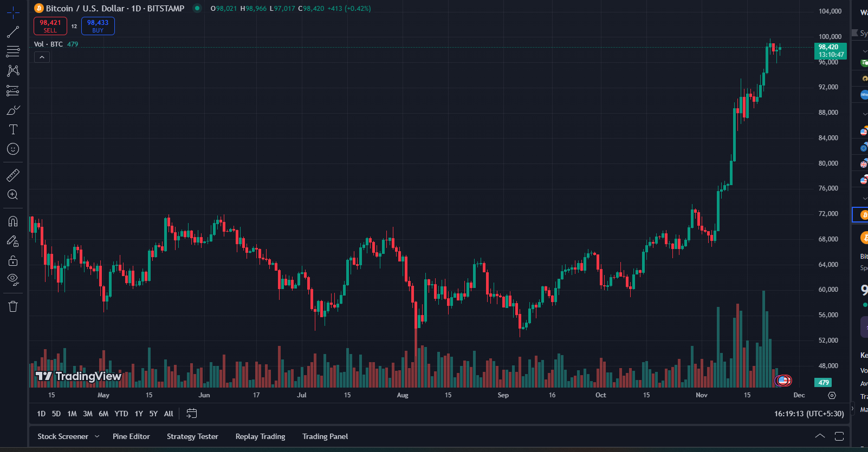
Task: Delete drawings with the trash icon
Action: pyautogui.click(x=13, y=306)
